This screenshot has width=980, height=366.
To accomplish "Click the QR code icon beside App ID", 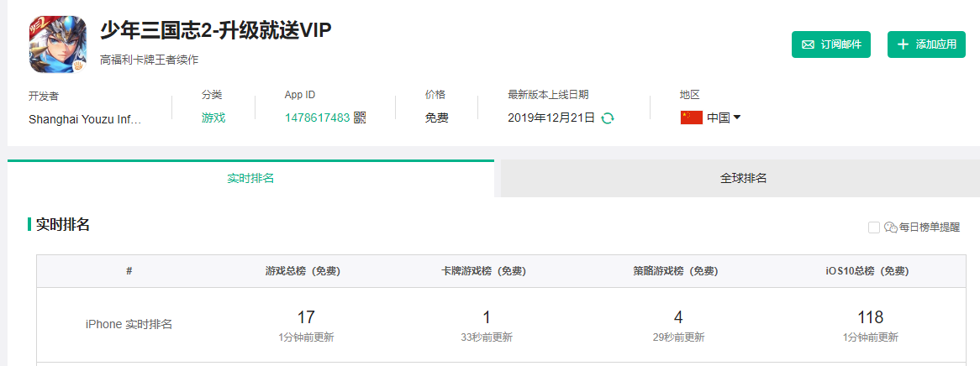I will 360,118.
